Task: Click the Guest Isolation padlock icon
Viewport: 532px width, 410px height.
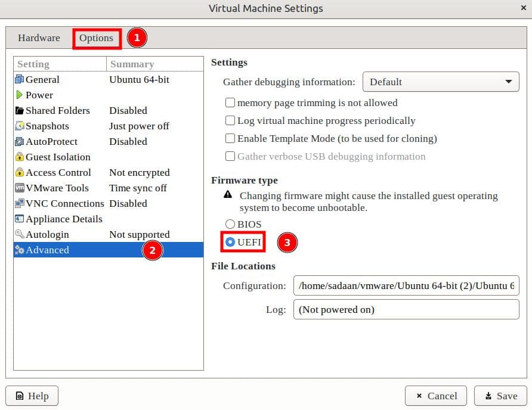Action: (x=19, y=157)
